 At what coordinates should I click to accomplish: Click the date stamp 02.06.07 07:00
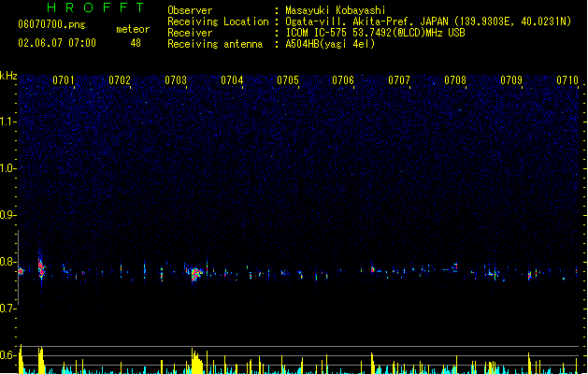click(57, 43)
